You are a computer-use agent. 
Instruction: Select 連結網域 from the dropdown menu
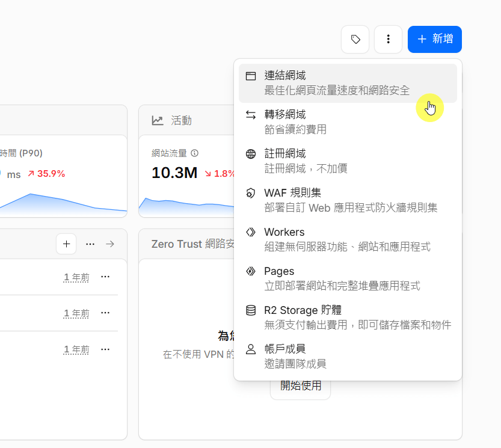(x=348, y=83)
